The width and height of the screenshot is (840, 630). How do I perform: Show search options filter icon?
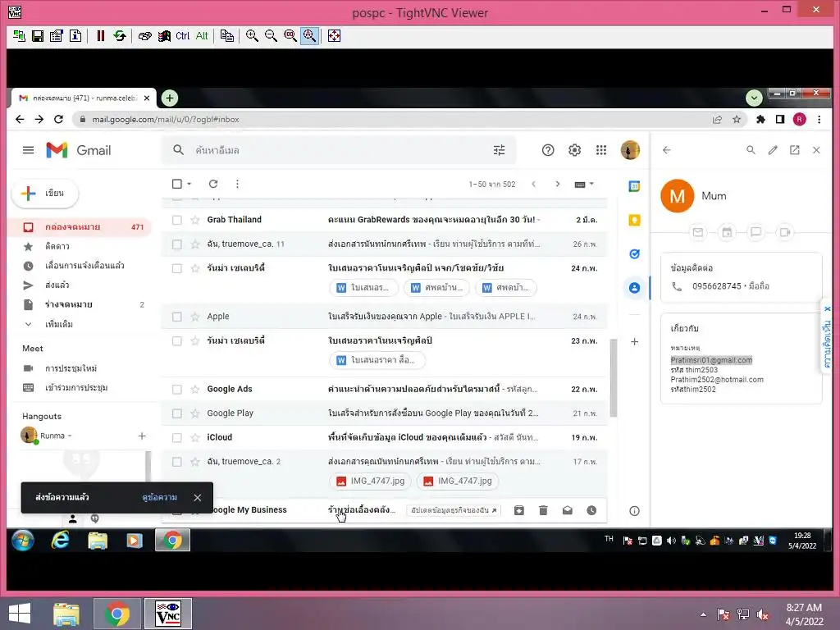point(499,150)
